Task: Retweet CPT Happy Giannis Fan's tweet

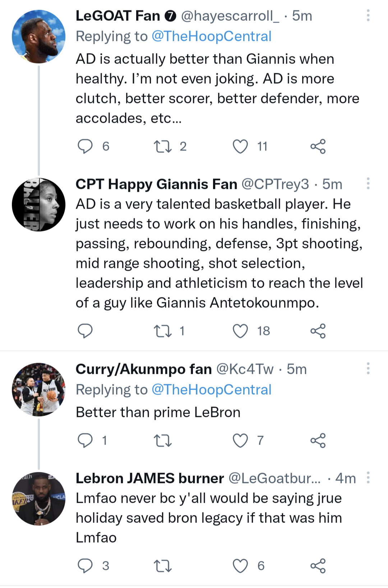Action: [x=162, y=331]
